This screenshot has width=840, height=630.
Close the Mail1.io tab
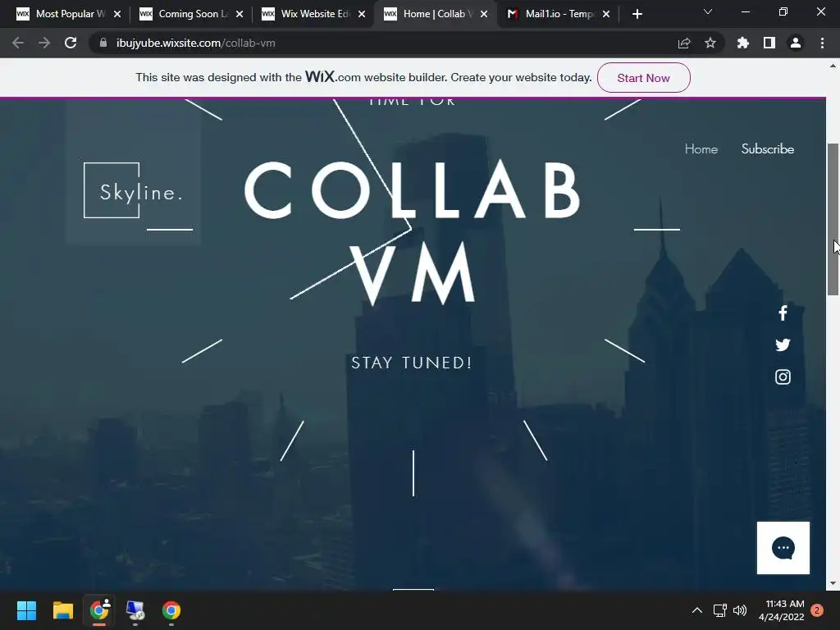[x=606, y=14]
